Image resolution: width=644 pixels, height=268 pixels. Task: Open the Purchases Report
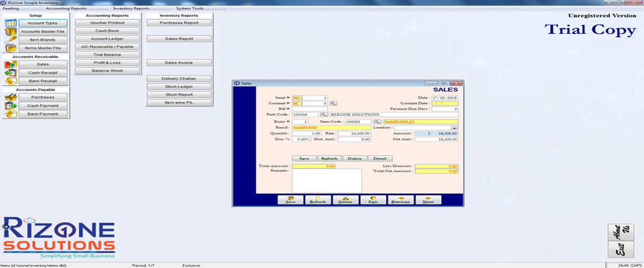(179, 23)
